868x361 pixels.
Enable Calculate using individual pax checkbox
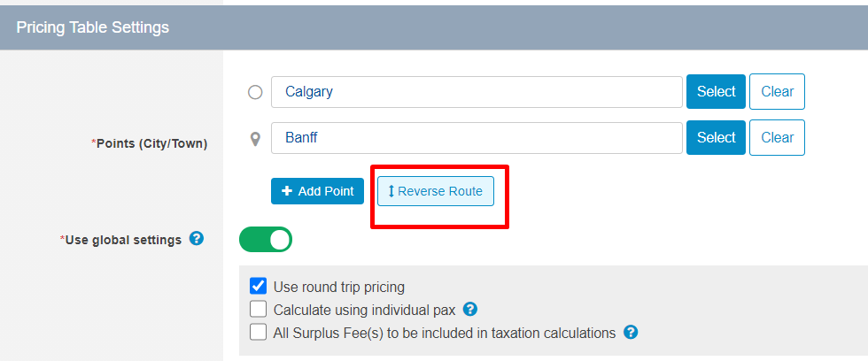tap(259, 310)
